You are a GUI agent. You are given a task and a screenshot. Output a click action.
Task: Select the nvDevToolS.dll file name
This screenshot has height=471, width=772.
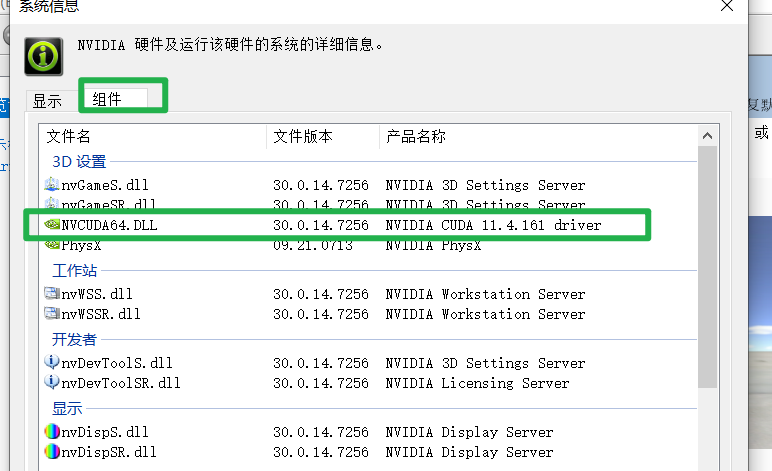coord(117,363)
